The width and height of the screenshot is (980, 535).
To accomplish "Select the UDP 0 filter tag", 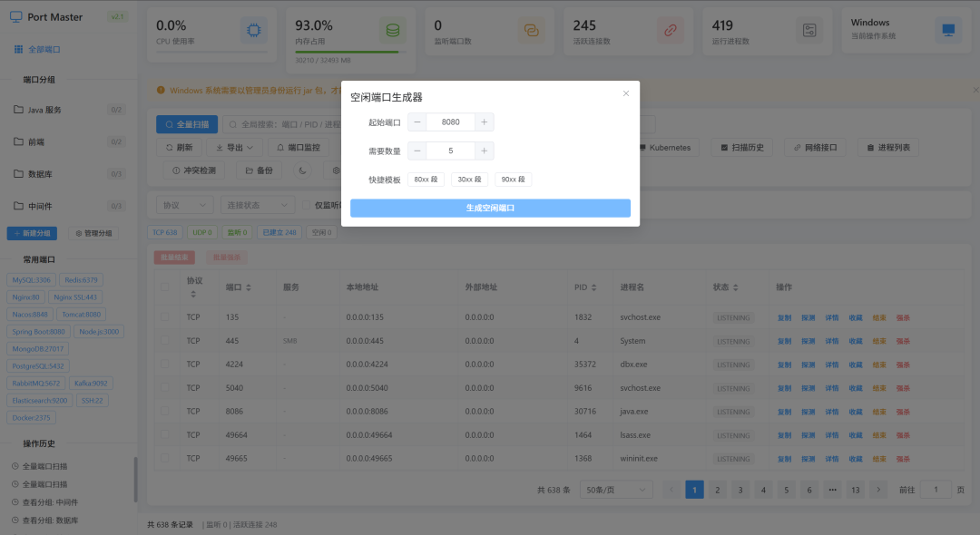I will 201,232.
